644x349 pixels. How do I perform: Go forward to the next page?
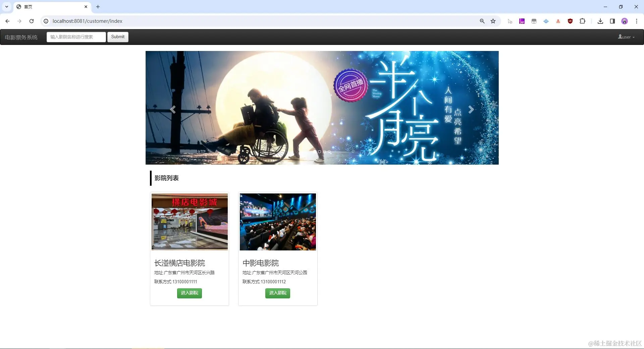tap(19, 21)
